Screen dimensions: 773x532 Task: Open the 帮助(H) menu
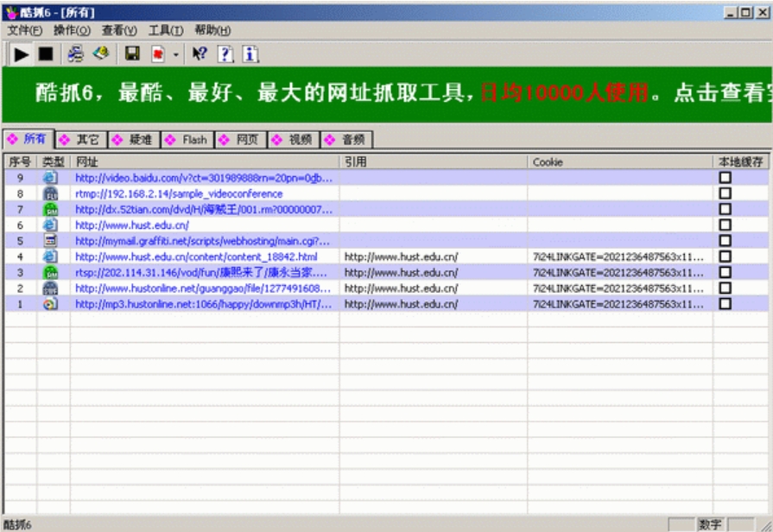(212, 30)
